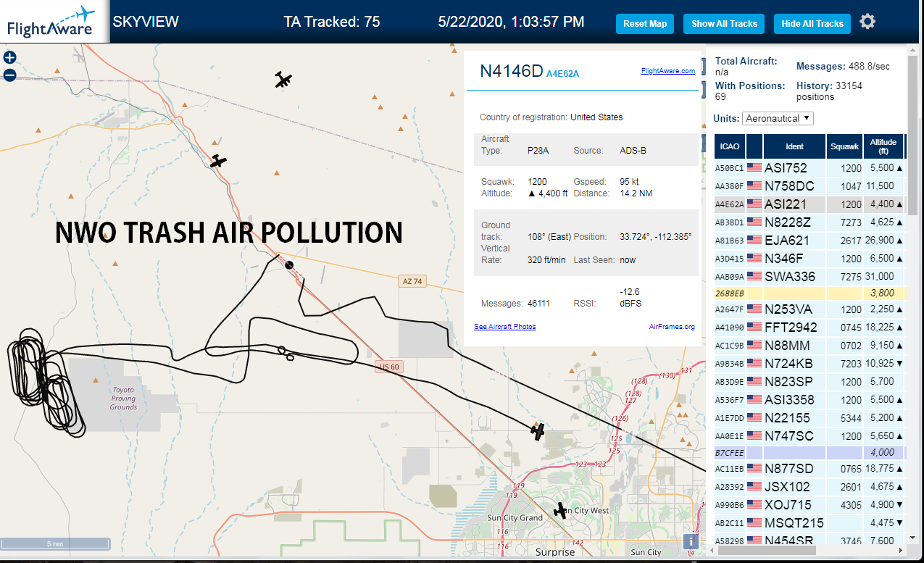
Task: Select the aircraft near Sun City West
Action: (x=560, y=510)
